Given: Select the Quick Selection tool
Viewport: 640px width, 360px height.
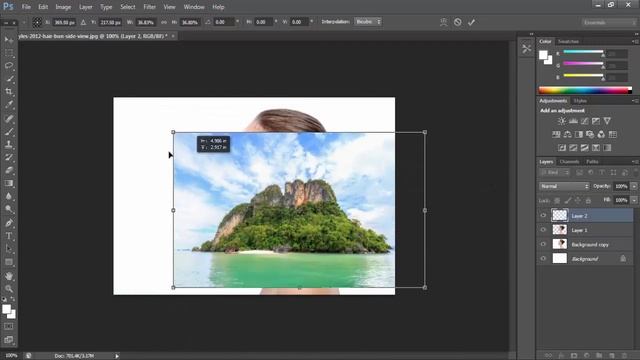Looking at the screenshot, I should click(9, 79).
